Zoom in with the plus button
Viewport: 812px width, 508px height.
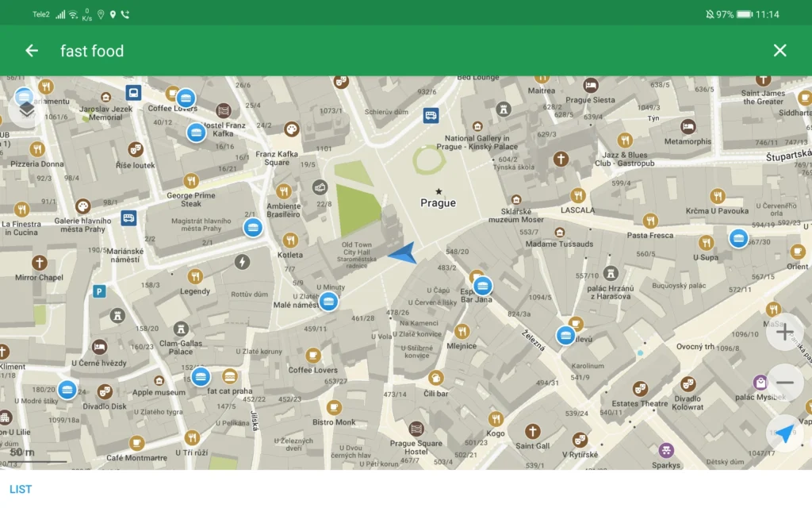[784, 332]
